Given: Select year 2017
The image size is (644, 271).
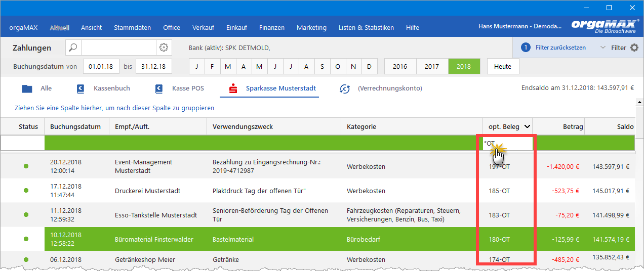Looking at the screenshot, I should [432, 66].
